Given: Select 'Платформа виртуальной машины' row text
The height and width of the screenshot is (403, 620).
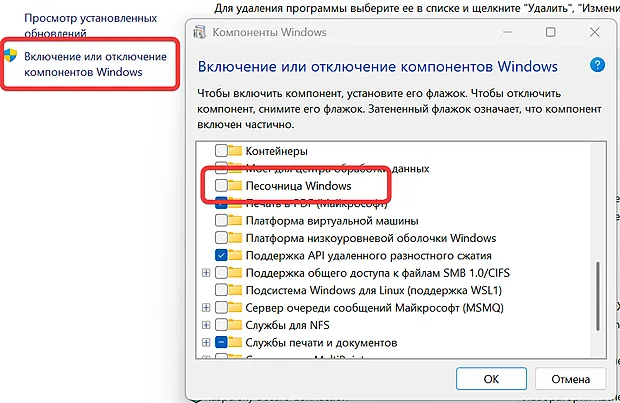Looking at the screenshot, I should [332, 221].
